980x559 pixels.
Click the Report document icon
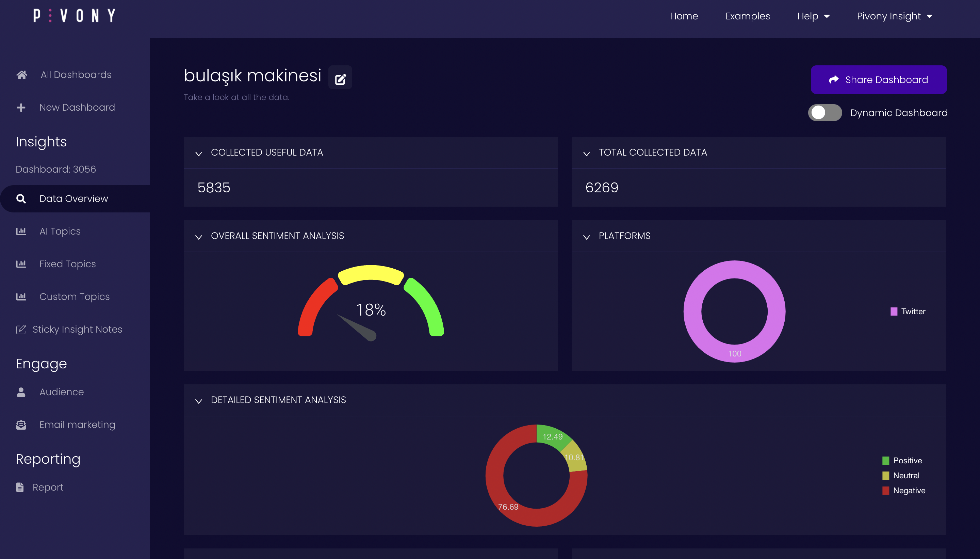point(20,487)
